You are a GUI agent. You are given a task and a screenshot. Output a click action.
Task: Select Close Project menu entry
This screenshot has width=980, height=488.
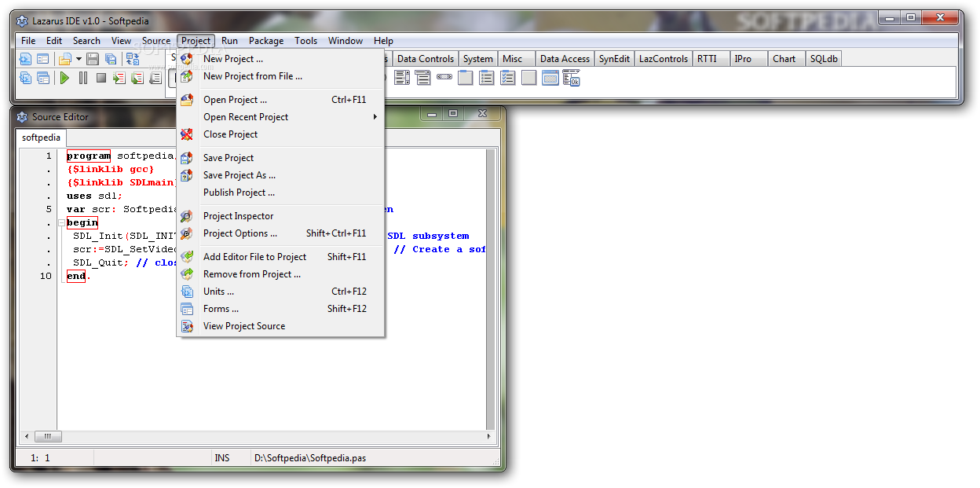tap(281, 134)
